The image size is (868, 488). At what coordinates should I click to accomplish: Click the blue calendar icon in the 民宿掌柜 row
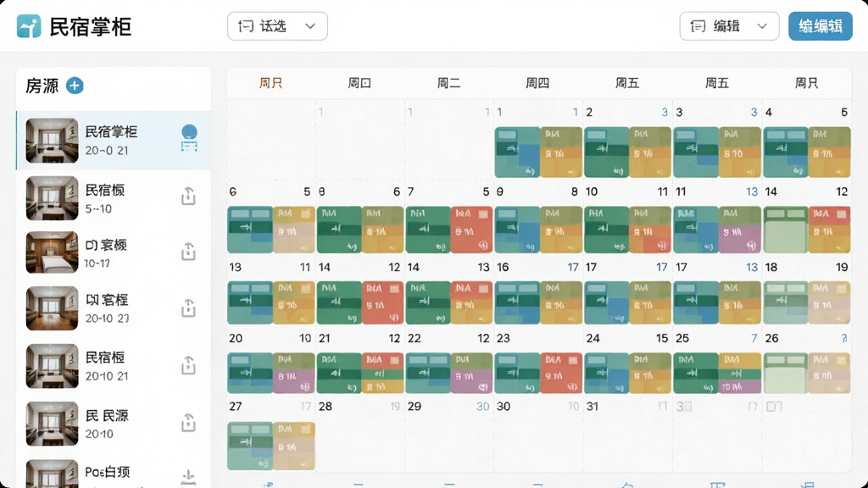click(189, 138)
